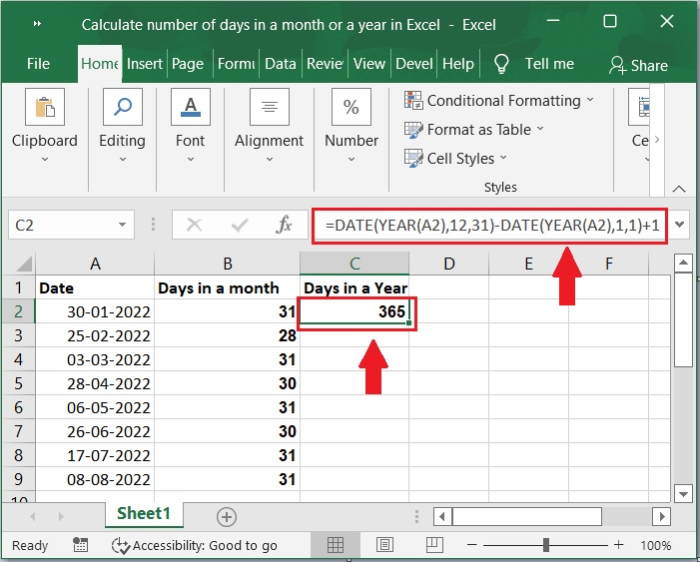Click the Cell Styles icon
Screen dimensions: 700x562
(x=413, y=158)
